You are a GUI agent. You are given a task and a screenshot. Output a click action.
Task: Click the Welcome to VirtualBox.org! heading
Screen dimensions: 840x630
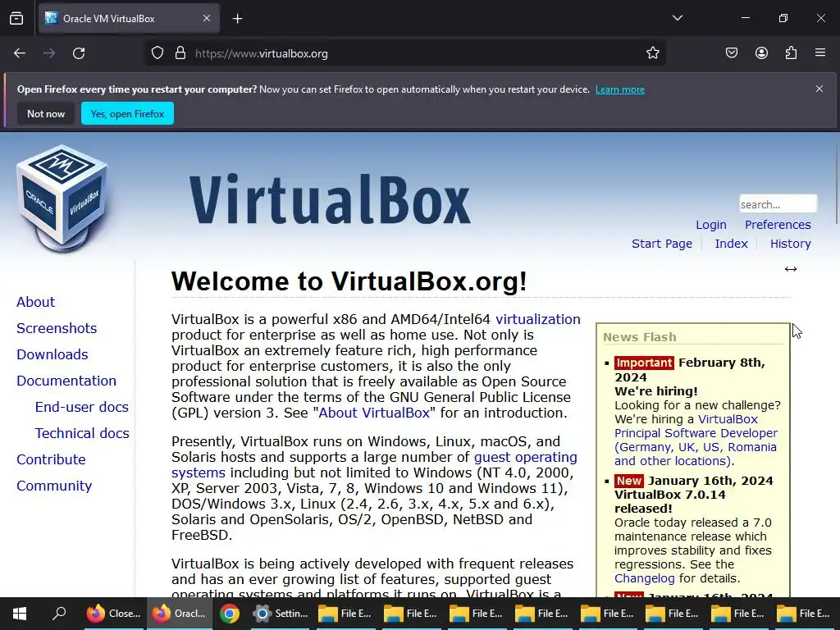coord(349,281)
